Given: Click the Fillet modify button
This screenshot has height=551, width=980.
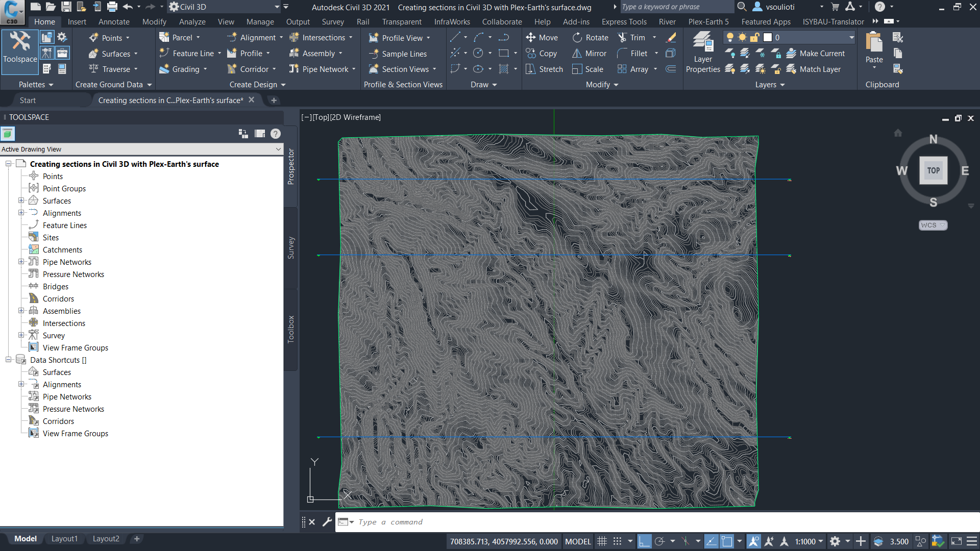Looking at the screenshot, I should click(x=633, y=53).
